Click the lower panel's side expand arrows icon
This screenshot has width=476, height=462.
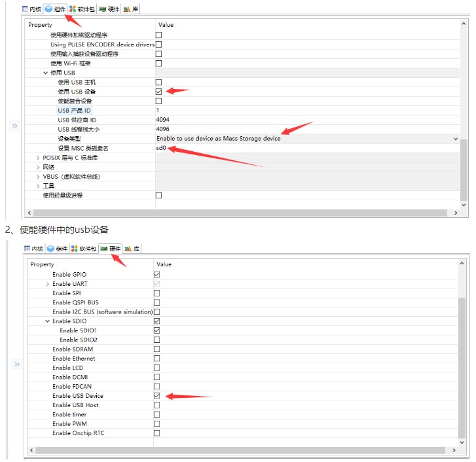tap(17, 364)
